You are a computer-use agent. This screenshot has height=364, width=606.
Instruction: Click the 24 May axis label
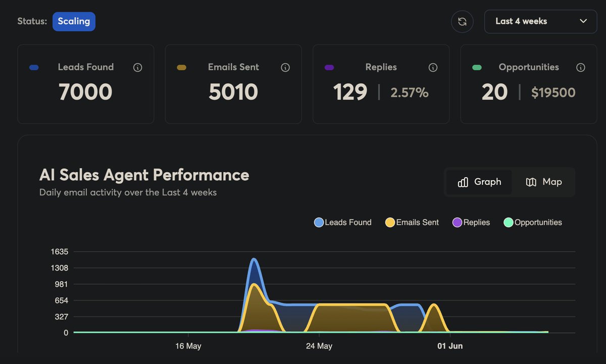coord(319,346)
